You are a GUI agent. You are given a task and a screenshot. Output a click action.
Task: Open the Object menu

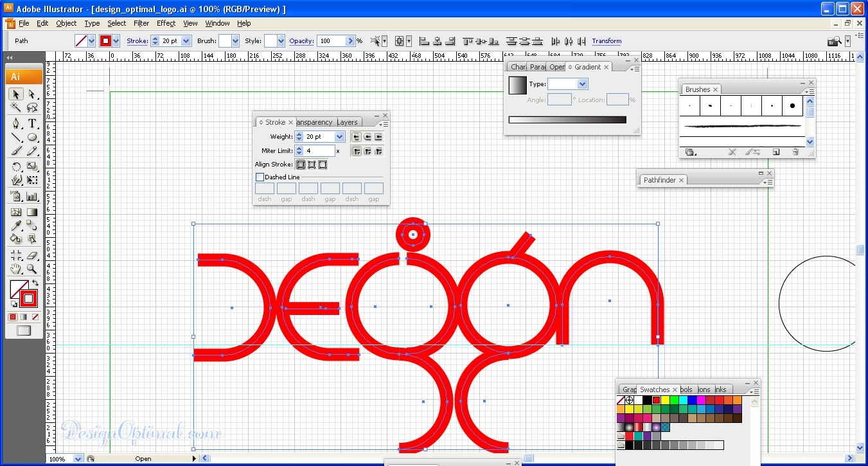(x=66, y=23)
